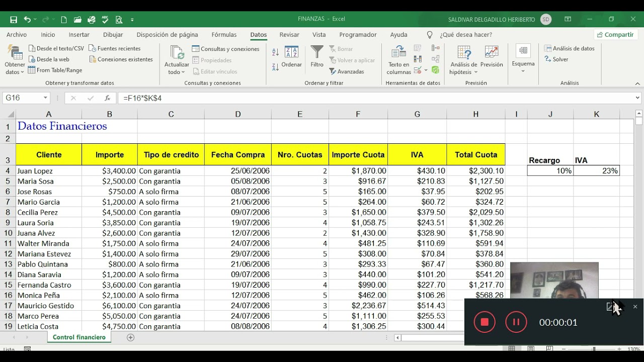The width and height of the screenshot is (644, 362).
Task: Click the data validation icon
Action: pos(418,70)
